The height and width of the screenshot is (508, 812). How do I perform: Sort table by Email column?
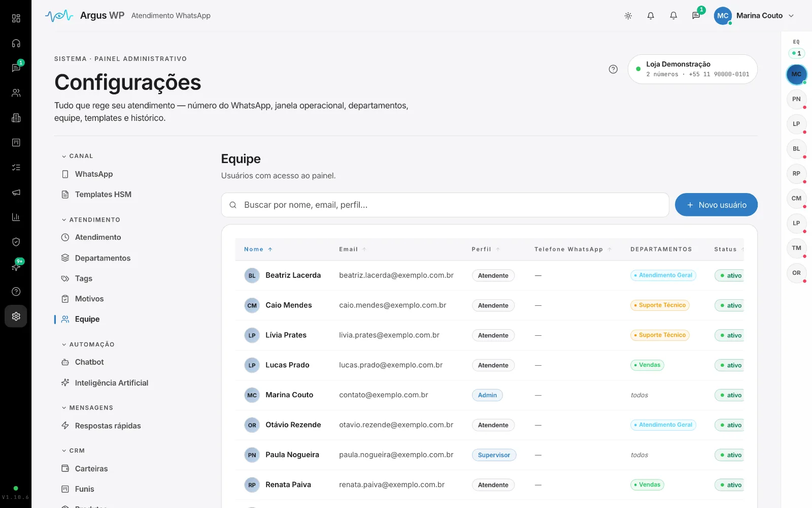(353, 249)
